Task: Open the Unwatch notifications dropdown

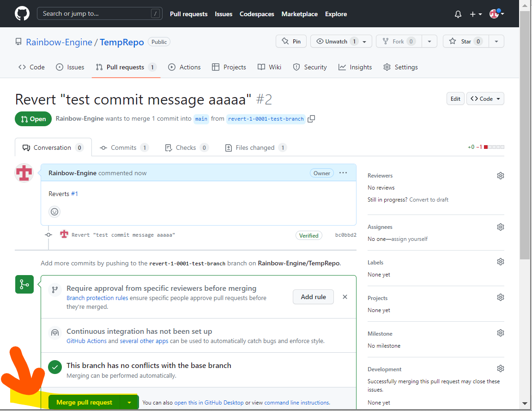Action: click(x=341, y=42)
